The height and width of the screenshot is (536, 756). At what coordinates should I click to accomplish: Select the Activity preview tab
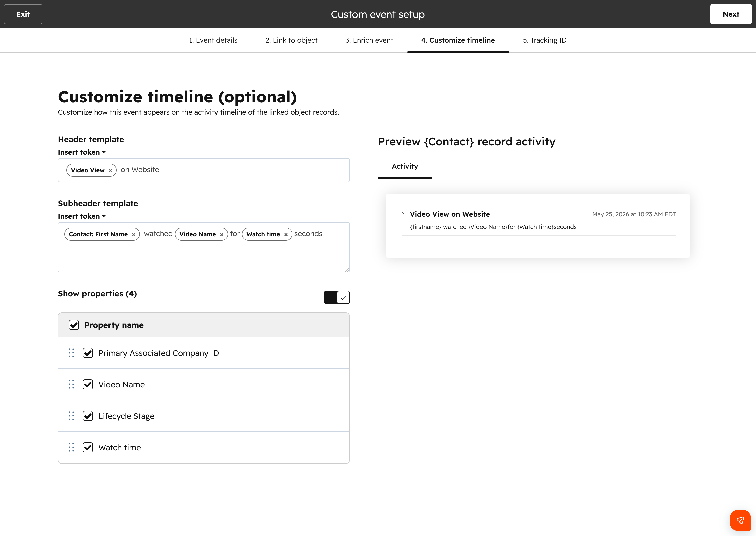pyautogui.click(x=405, y=166)
